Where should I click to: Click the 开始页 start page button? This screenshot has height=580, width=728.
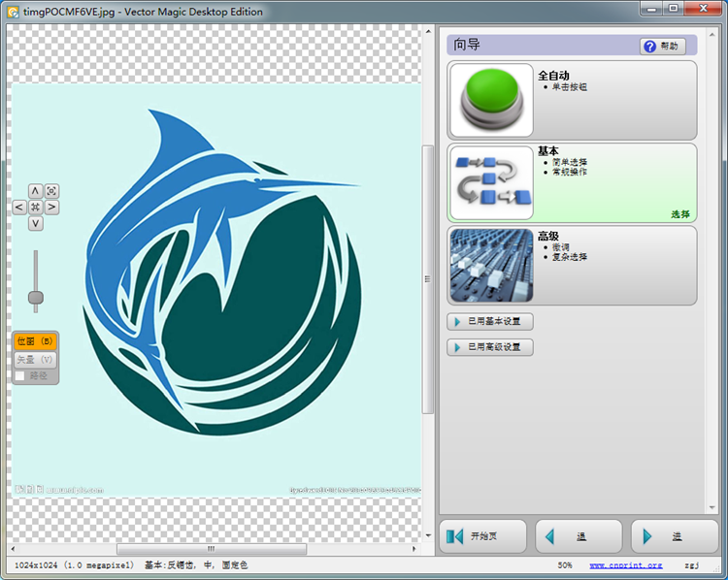[x=482, y=536]
